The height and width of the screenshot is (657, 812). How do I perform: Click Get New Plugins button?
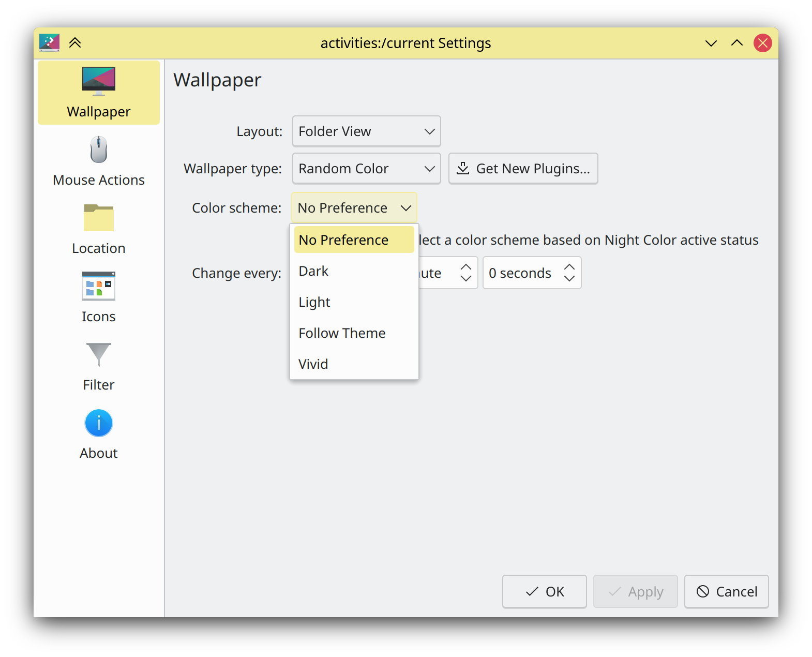click(523, 169)
